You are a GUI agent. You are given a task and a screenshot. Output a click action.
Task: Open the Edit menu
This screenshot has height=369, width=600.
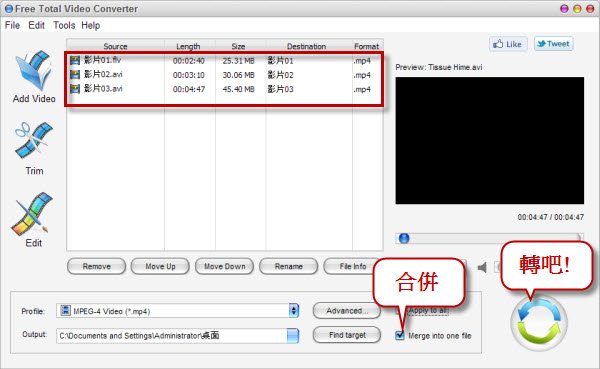[36, 25]
